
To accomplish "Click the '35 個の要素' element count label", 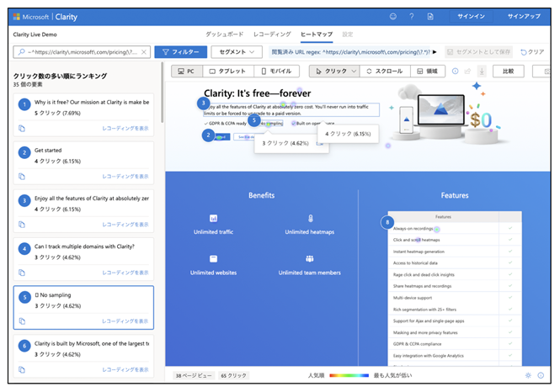I will (28, 84).
